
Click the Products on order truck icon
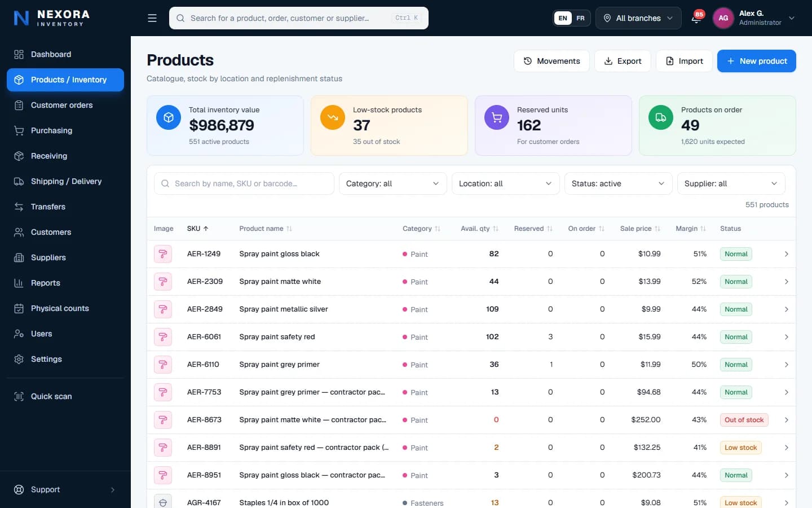click(661, 117)
